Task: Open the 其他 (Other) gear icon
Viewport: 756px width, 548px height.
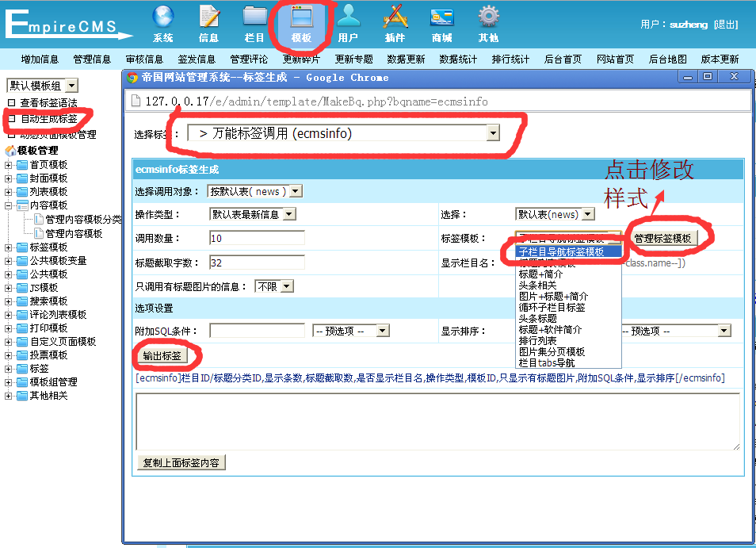Action: (488, 17)
